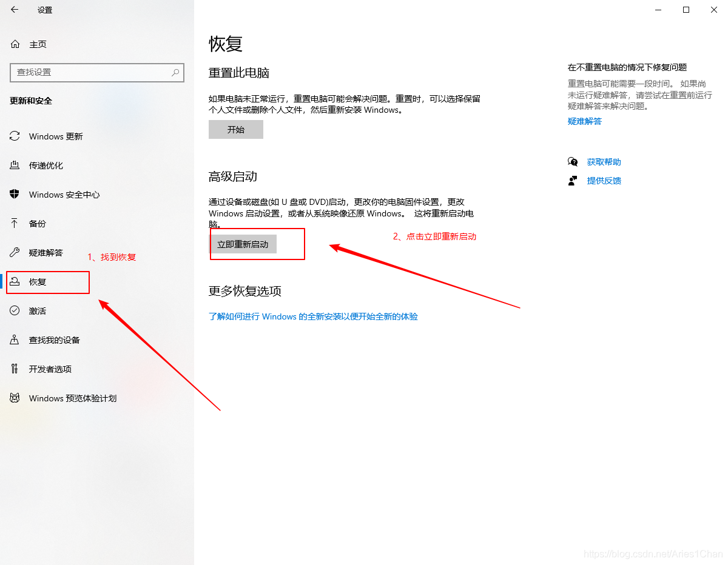The image size is (728, 565).
Task: Click the 恢复 page heading
Action: point(226,44)
